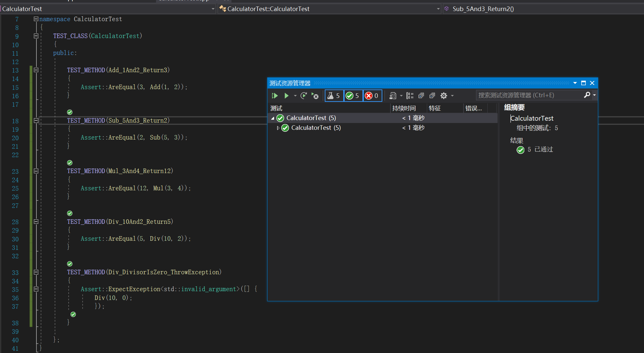The height and width of the screenshot is (353, 644).
Task: Click the public: access specifier
Action: (65, 53)
